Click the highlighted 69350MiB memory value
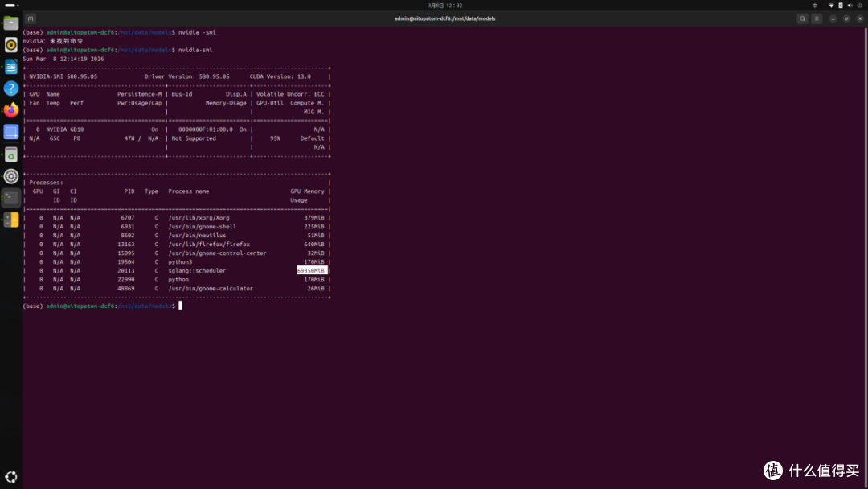The image size is (868, 489). point(312,270)
